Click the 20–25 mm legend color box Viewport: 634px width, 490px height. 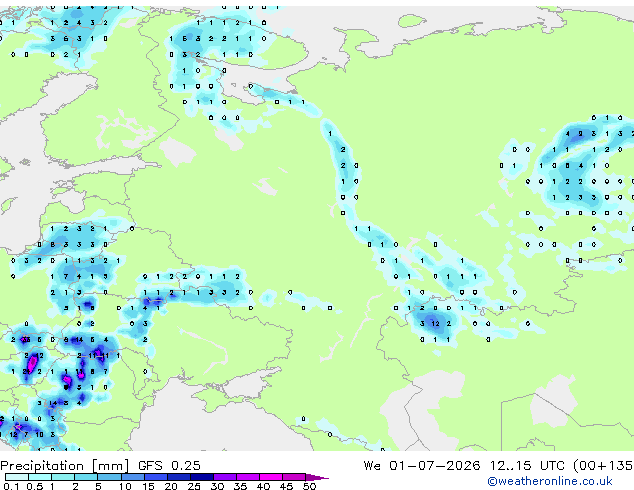pos(179,477)
